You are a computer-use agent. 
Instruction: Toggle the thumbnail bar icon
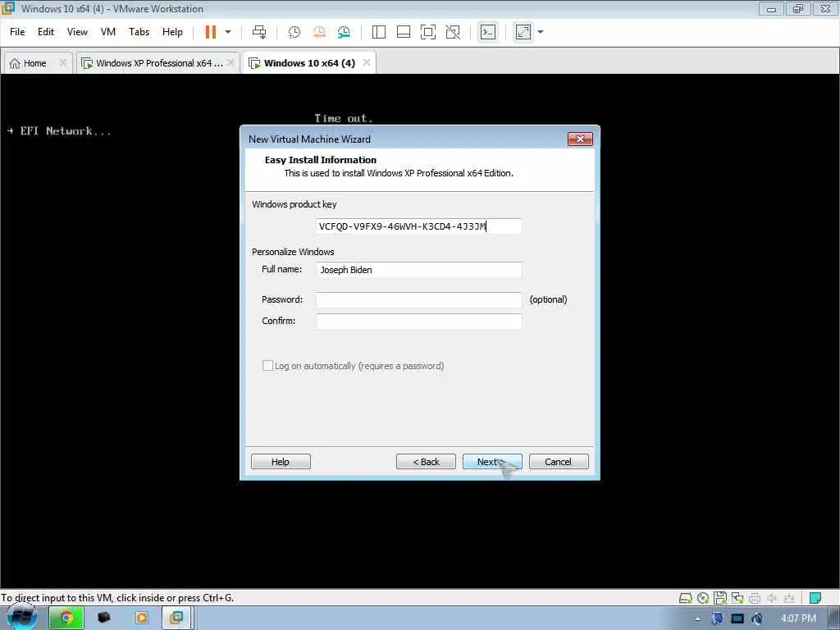coord(404,32)
